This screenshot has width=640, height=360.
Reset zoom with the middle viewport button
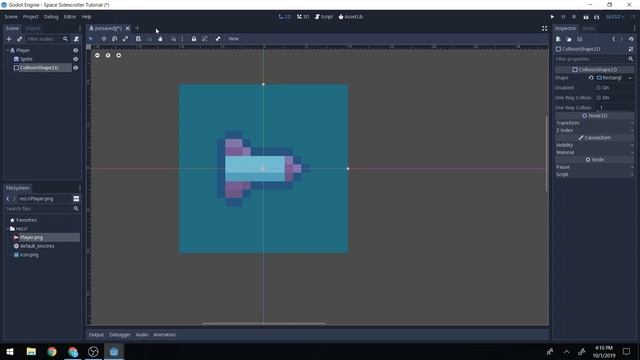108,55
